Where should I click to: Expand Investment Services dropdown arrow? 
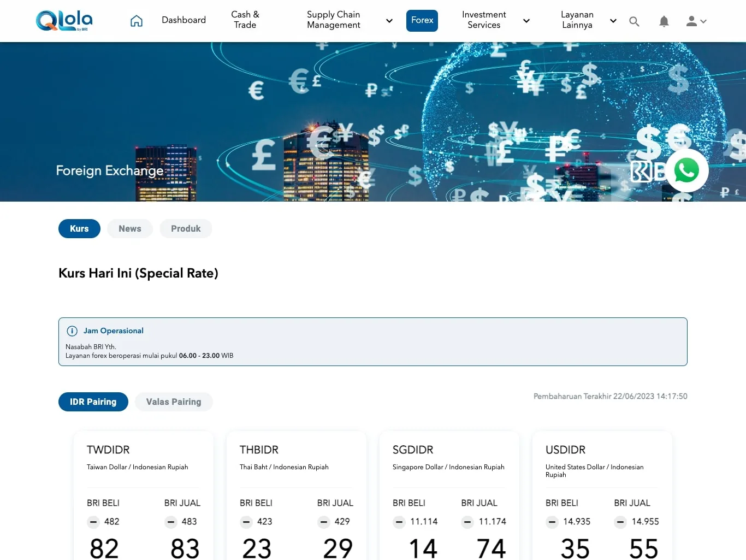pyautogui.click(x=526, y=21)
